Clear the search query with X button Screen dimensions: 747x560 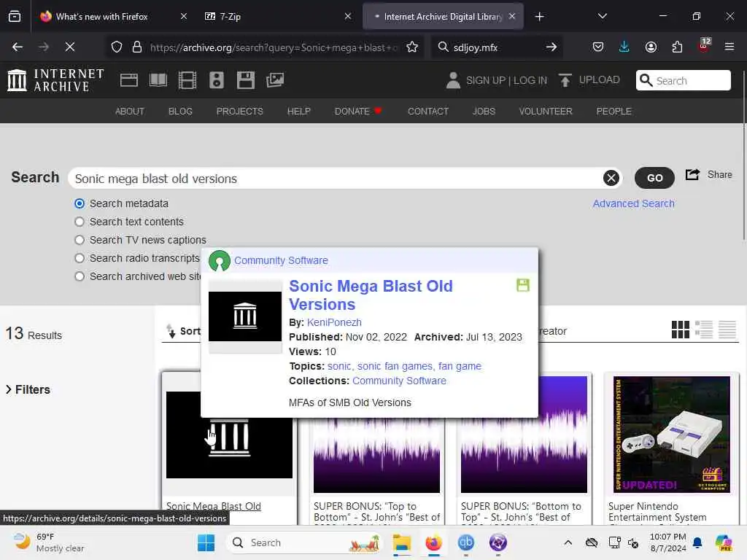[611, 178]
